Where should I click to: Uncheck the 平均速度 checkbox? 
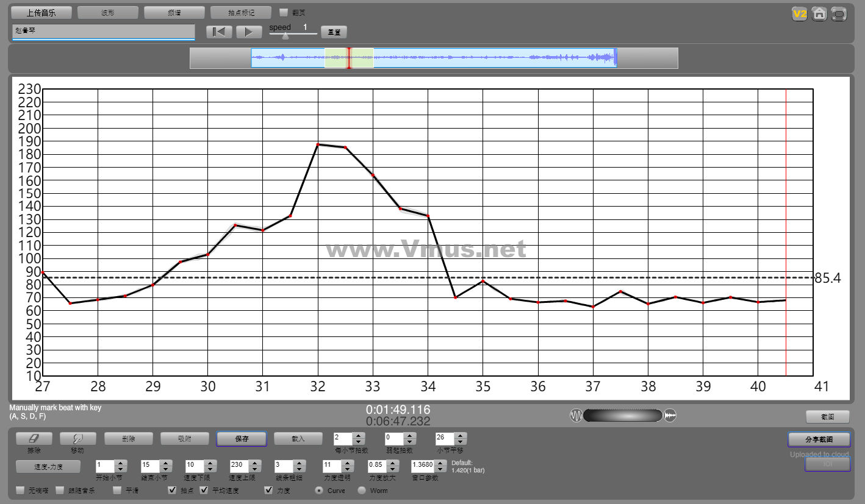coord(204,490)
